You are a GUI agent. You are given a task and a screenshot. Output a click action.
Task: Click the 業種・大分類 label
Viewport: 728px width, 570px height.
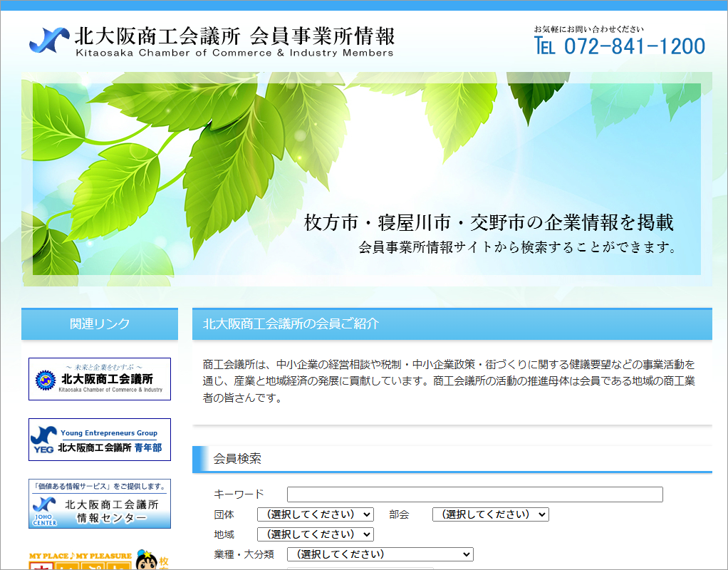[x=244, y=554]
